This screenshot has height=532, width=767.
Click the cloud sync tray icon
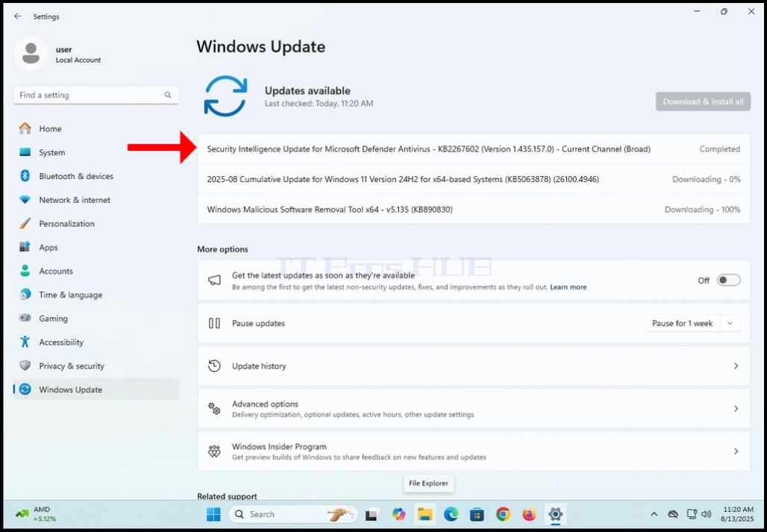click(x=673, y=514)
